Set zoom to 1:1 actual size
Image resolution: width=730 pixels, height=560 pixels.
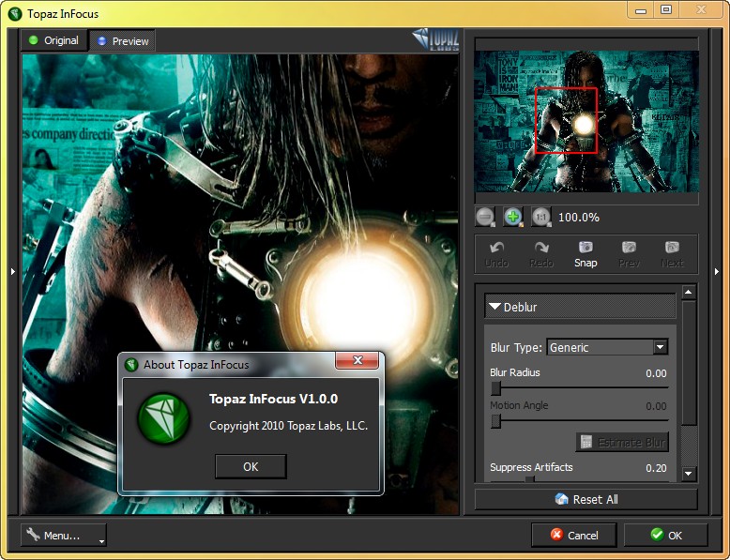click(x=541, y=217)
